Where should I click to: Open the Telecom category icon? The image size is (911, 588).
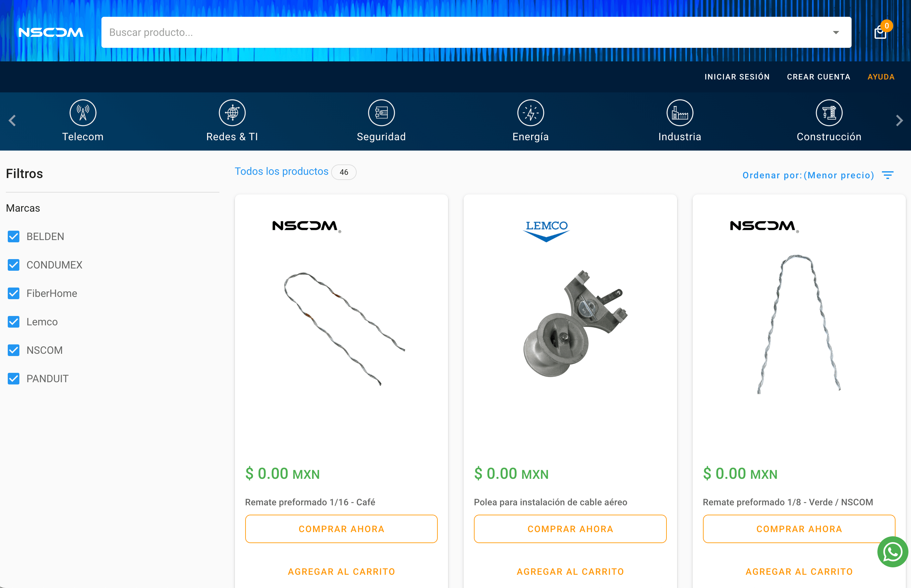coord(83,113)
